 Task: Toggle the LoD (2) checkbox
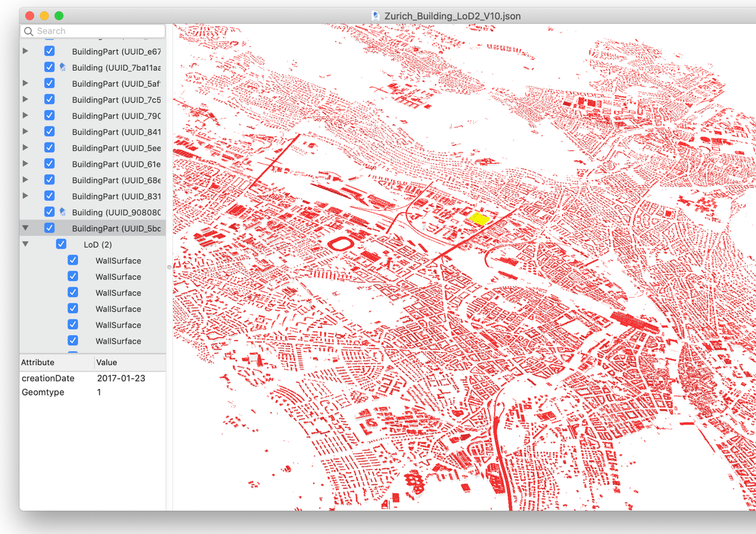point(61,244)
